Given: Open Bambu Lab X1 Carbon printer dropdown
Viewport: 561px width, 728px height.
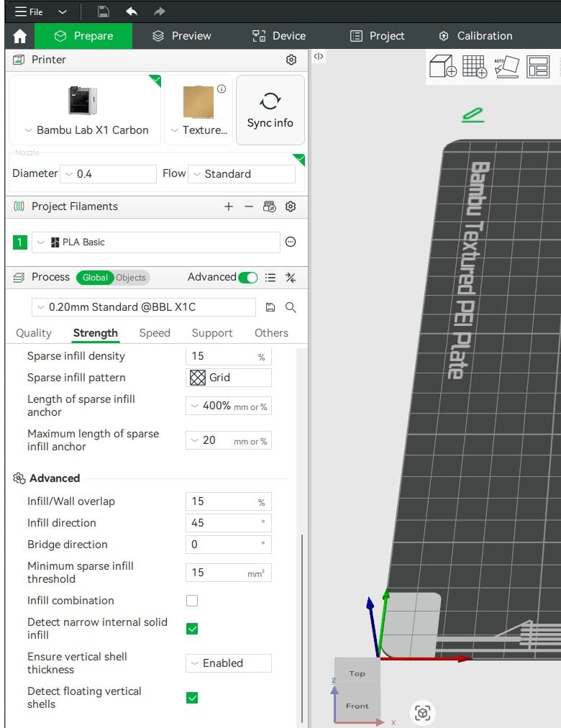Looking at the screenshot, I should pyautogui.click(x=86, y=130).
